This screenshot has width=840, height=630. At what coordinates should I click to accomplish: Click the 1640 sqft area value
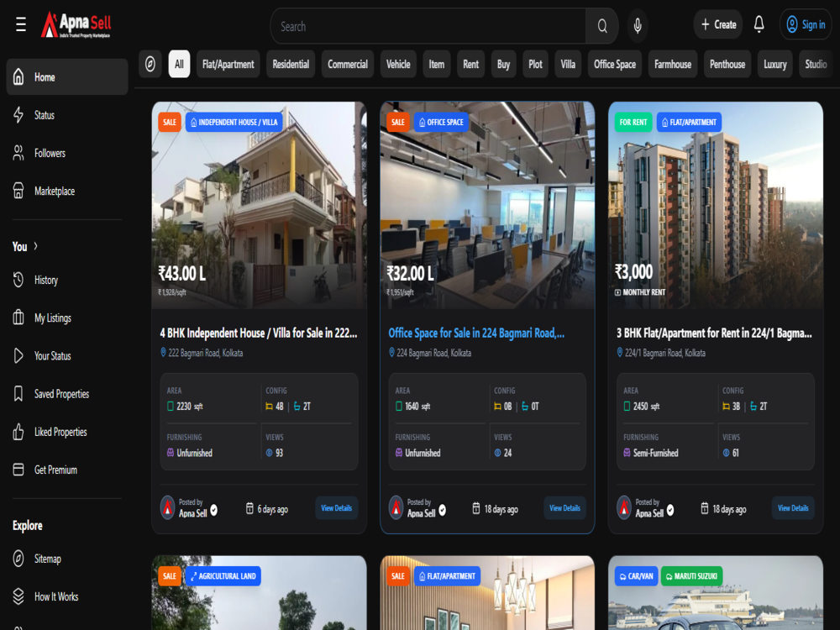417,406
